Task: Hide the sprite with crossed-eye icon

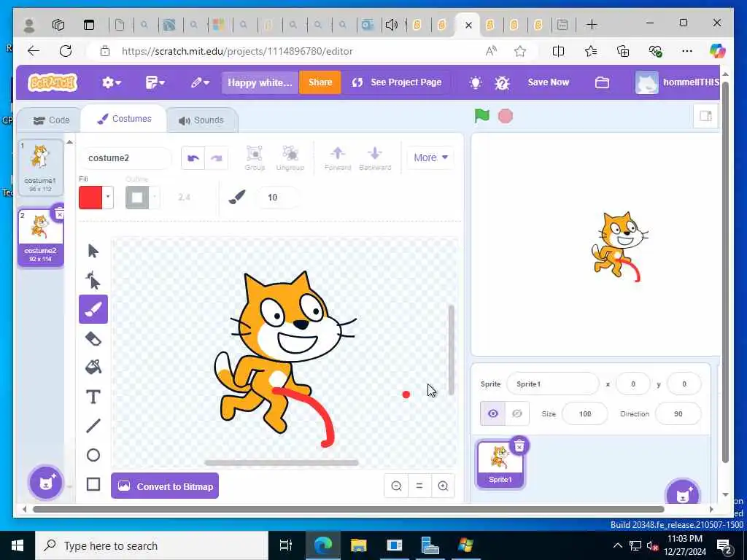Action: point(517,413)
